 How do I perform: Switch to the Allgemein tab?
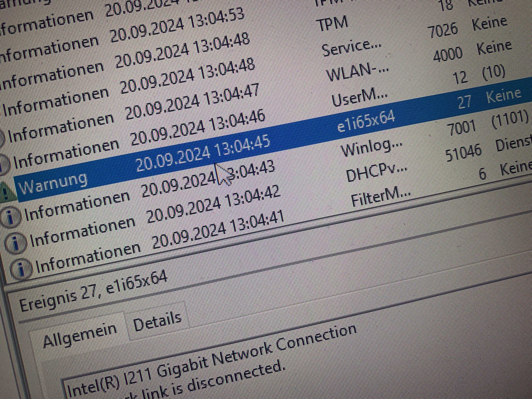80,336
